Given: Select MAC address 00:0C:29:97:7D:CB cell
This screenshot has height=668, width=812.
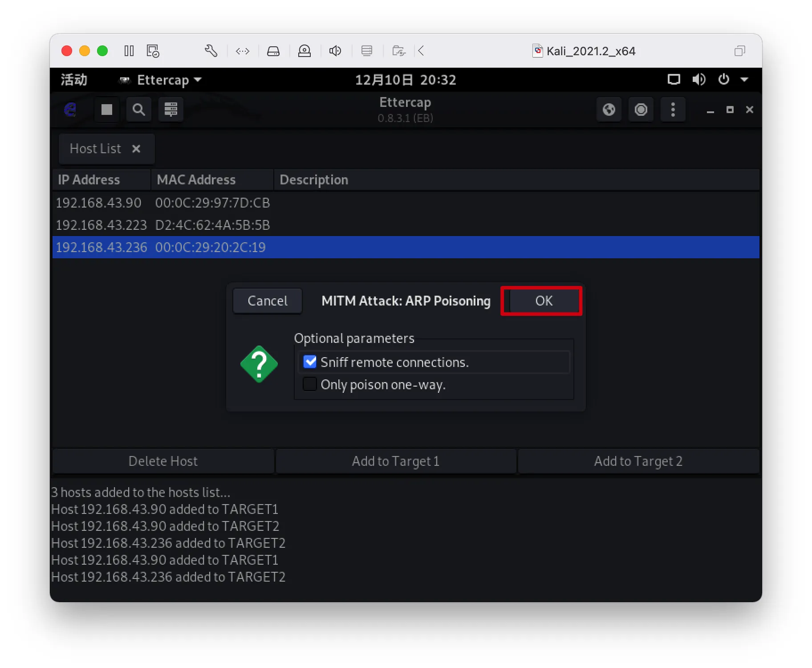Looking at the screenshot, I should (x=212, y=203).
